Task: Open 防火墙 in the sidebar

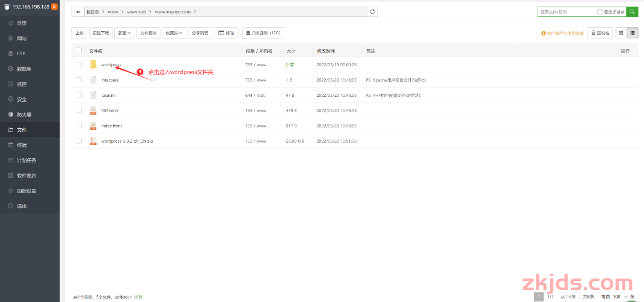Action: (29, 114)
